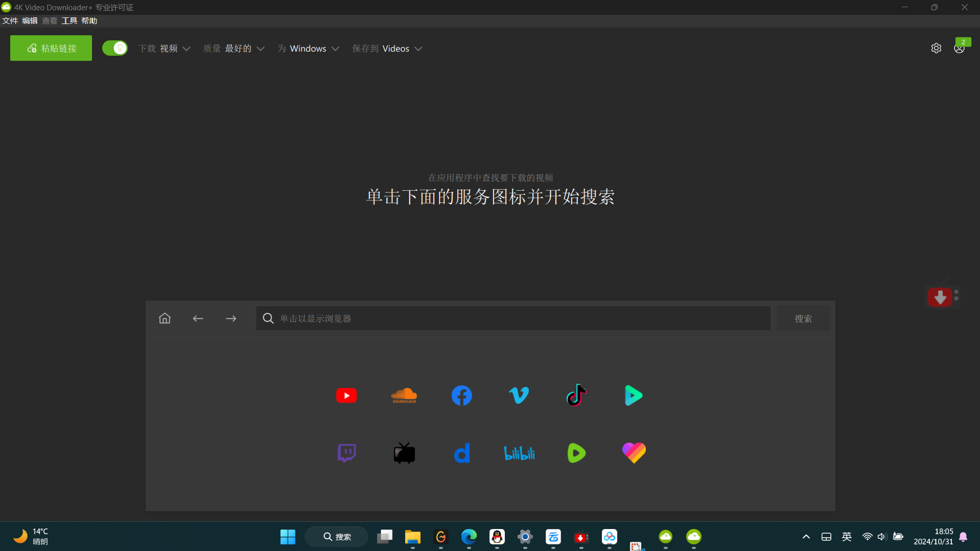Open the Likee heart service icon
The width and height of the screenshot is (980, 551).
pyautogui.click(x=634, y=453)
